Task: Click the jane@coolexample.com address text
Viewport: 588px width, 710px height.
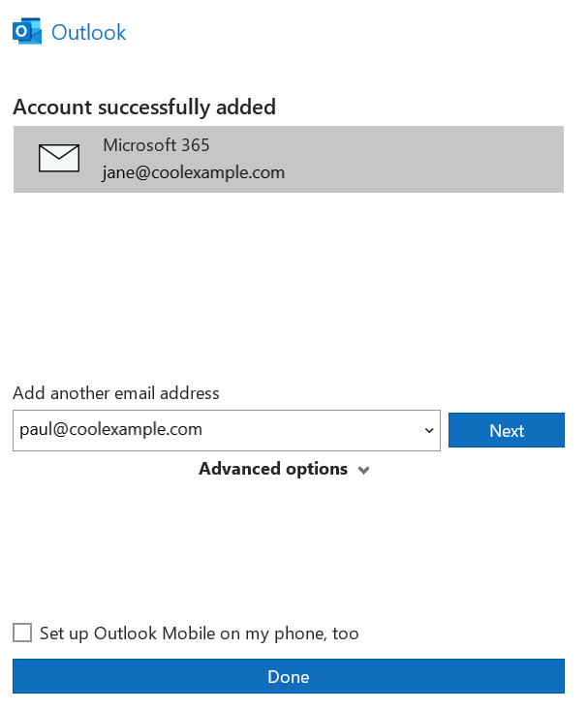Action: 194,173
